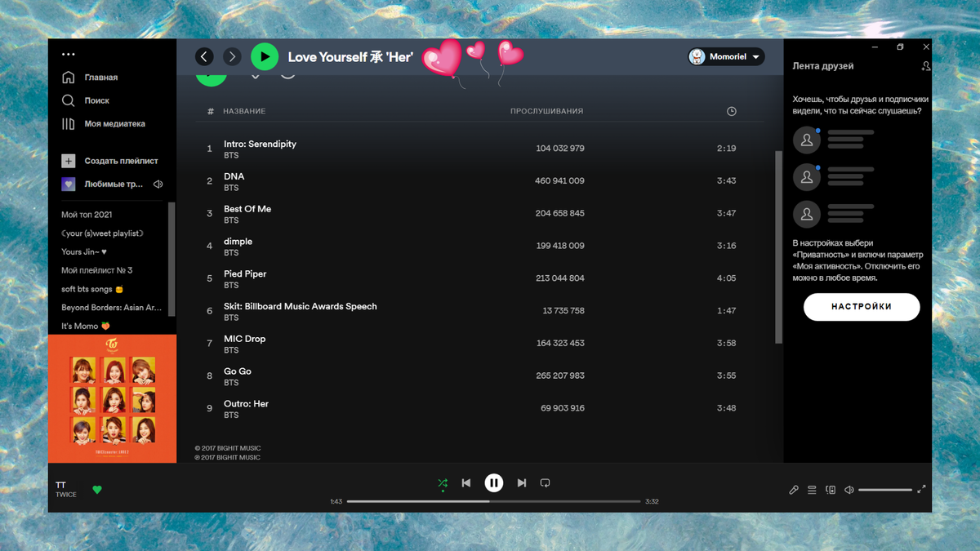Screen dimensions: 980x551
Task: Toggle shuffle playback mode
Action: (443, 483)
